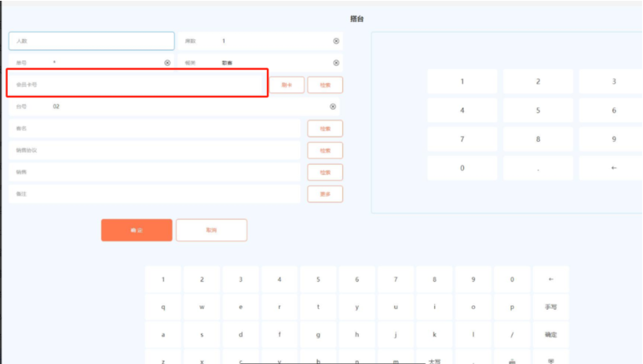Image resolution: width=643 pixels, height=364 pixels.
Task: Confirm with the orange 确定 button
Action: coord(137,230)
